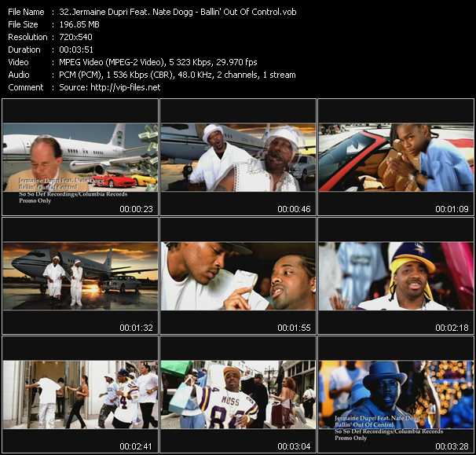Click the 00:02:41 timestamp

point(135,446)
